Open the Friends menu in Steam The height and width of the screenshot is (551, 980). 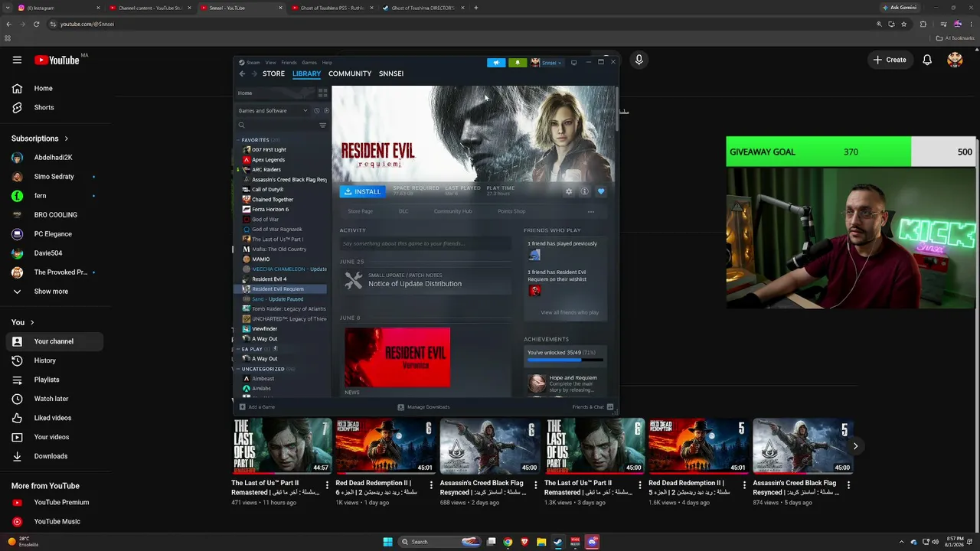pyautogui.click(x=289, y=63)
